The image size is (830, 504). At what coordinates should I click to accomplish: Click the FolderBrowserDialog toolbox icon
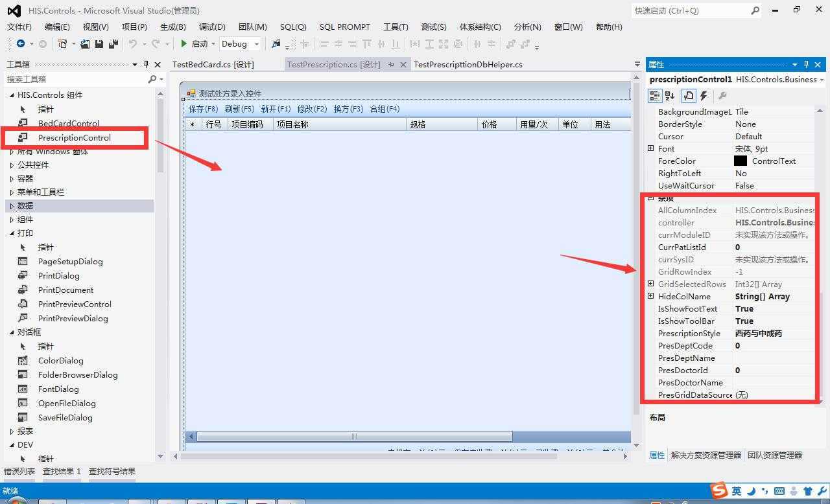point(23,374)
